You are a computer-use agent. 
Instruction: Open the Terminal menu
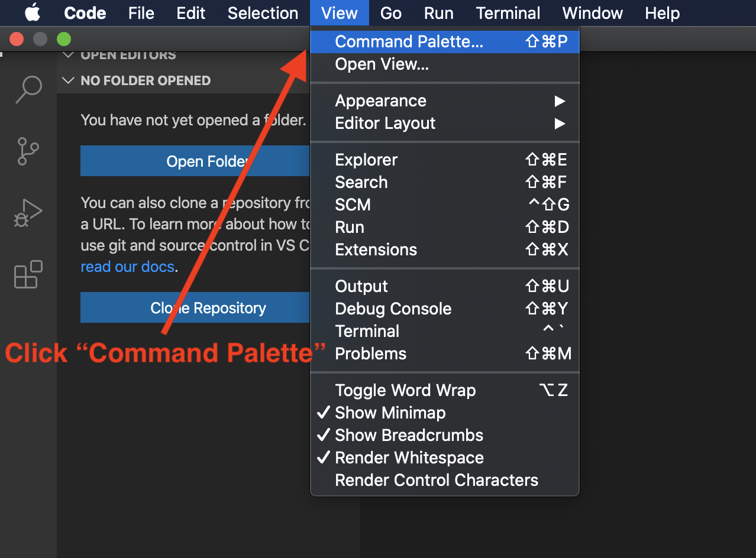click(508, 12)
